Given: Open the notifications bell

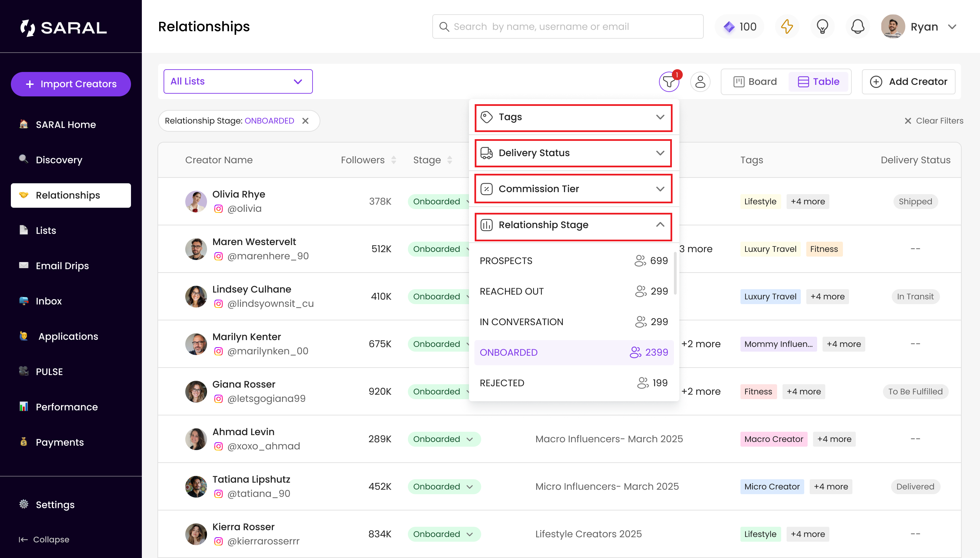Looking at the screenshot, I should pyautogui.click(x=857, y=26).
